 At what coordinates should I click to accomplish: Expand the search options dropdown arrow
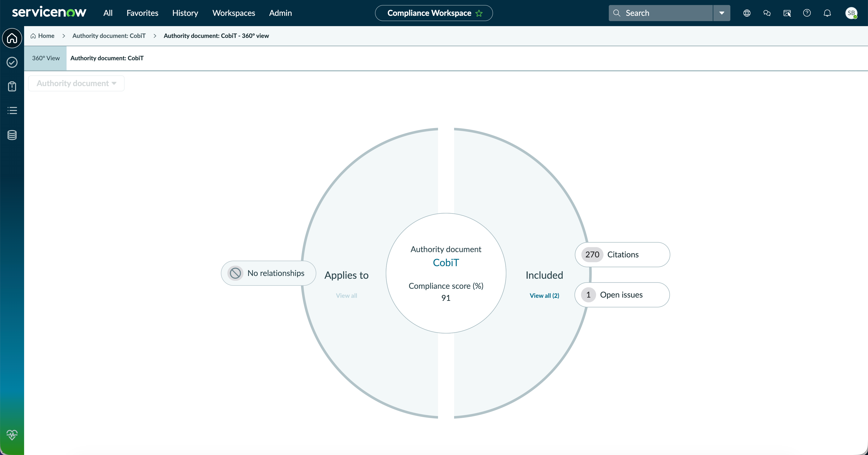click(722, 13)
